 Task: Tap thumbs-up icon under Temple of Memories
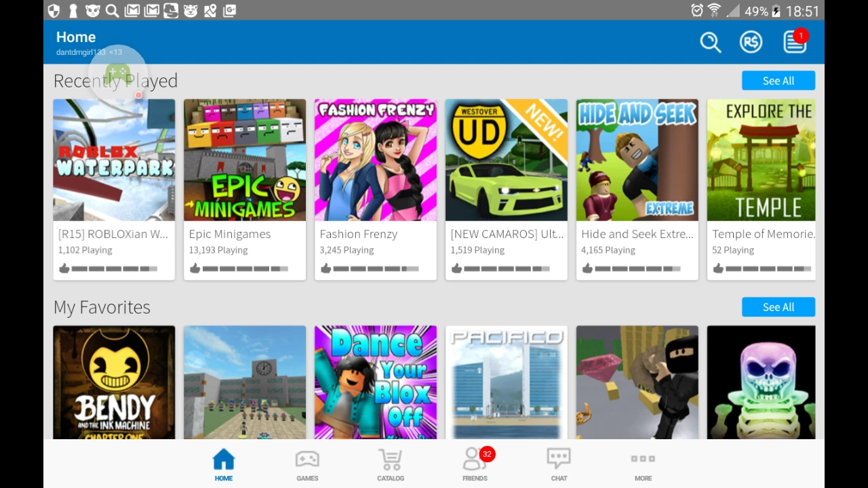tap(718, 269)
